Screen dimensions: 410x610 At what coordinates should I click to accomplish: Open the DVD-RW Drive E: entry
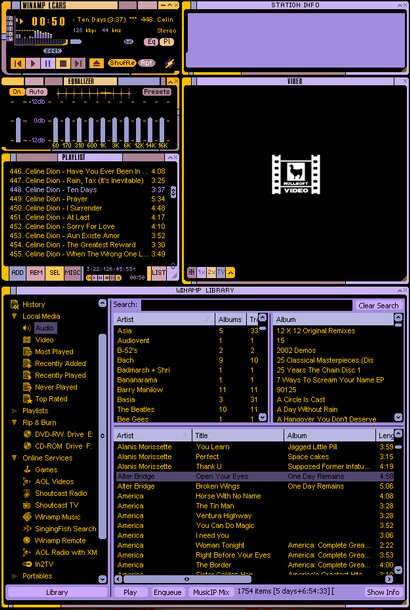coord(64,434)
